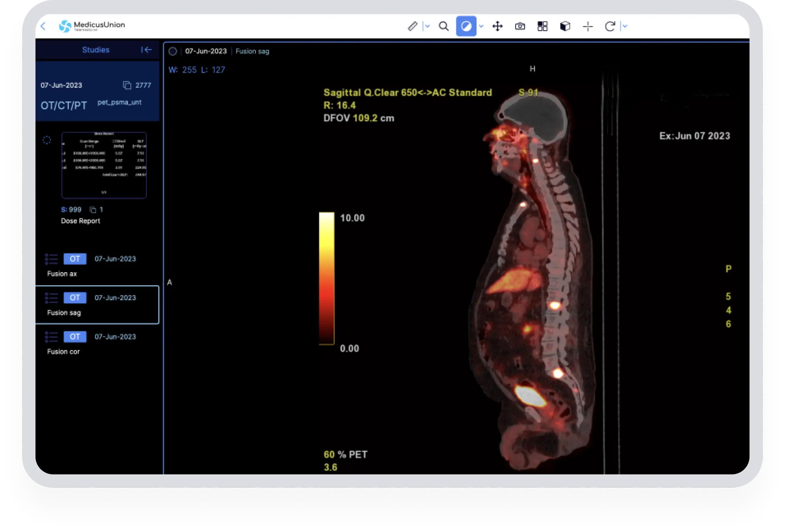Activate the magnifier zoom tool

point(444,26)
